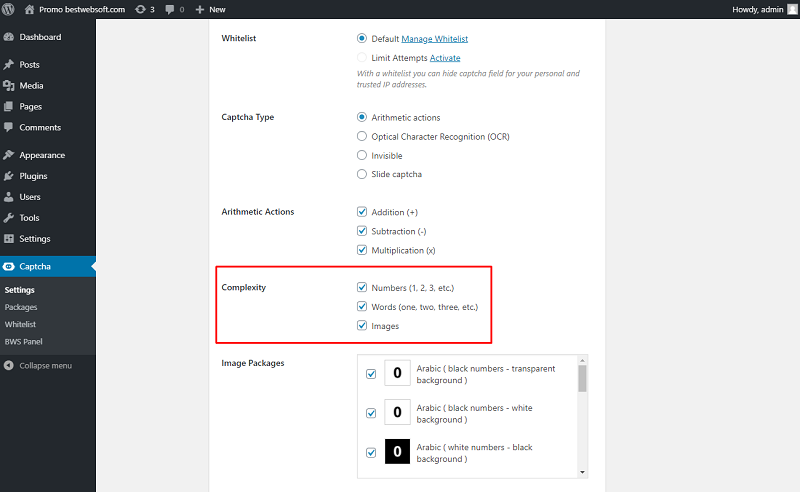The image size is (800, 492).
Task: Uncheck Words (one, two, three, etc.)
Action: coord(362,306)
